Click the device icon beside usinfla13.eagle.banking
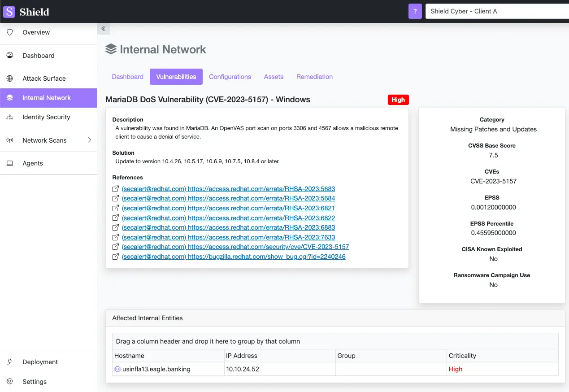Screen dimensions: 569x392 [x=117, y=369]
